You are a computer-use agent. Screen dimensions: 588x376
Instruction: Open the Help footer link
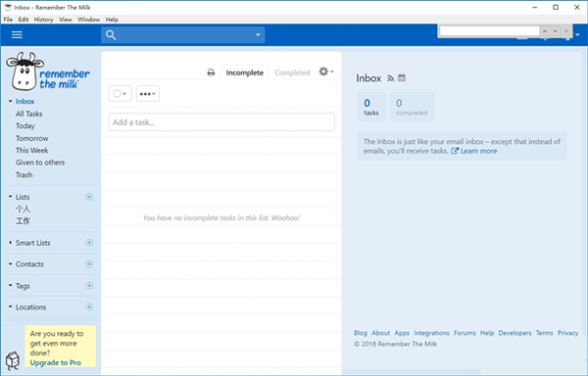pos(487,333)
